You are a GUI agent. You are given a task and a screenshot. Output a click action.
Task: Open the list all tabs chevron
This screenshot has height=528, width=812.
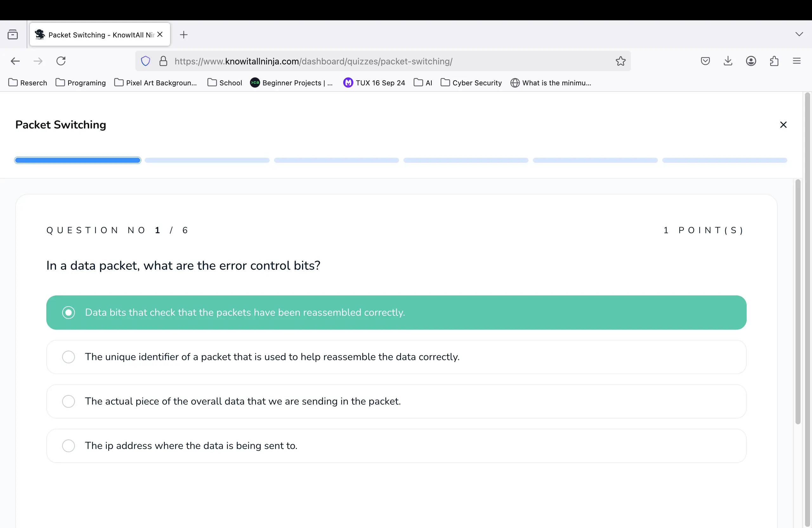tap(799, 34)
